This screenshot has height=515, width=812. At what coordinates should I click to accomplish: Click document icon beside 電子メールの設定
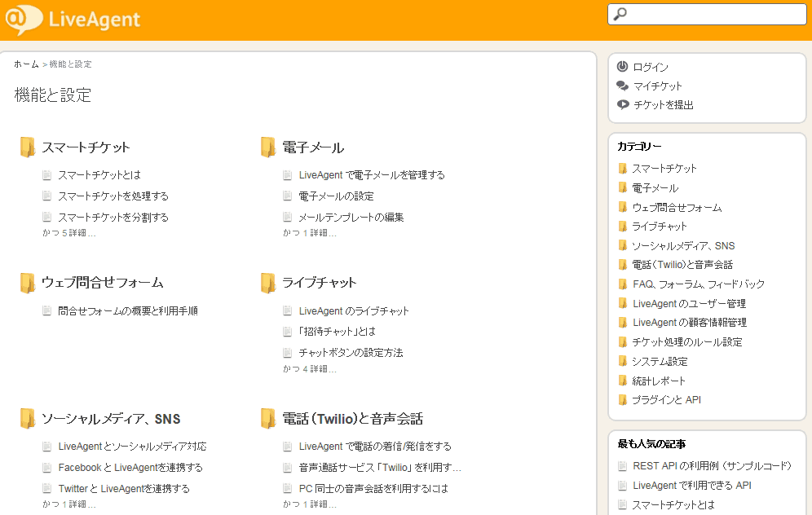click(x=288, y=196)
